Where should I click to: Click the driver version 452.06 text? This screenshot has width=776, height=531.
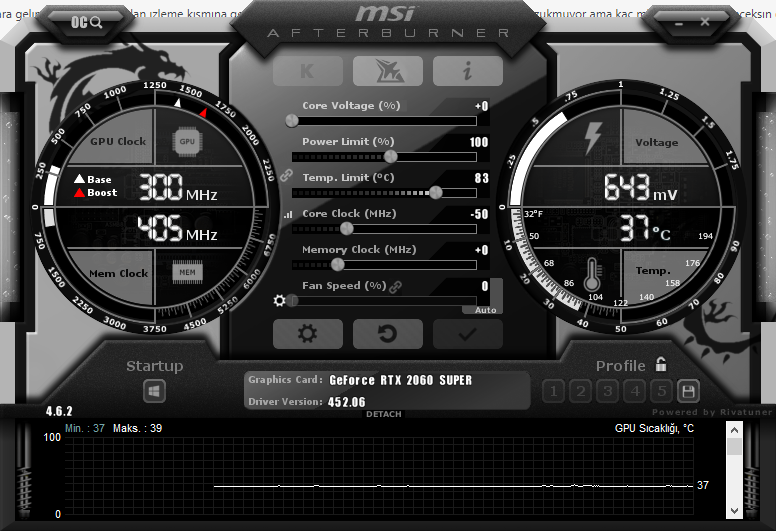pos(346,402)
